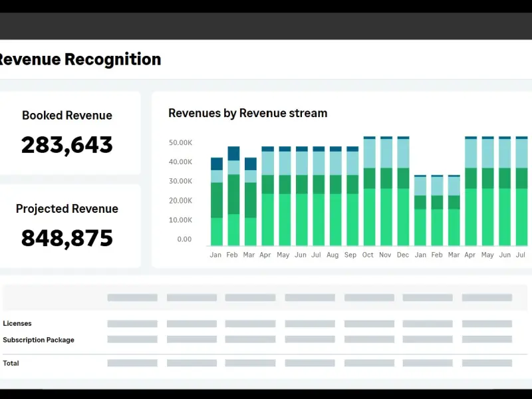Click the Revenues by Revenue stream chart title
Screen dimensions: 532x399
pyautogui.click(x=247, y=113)
